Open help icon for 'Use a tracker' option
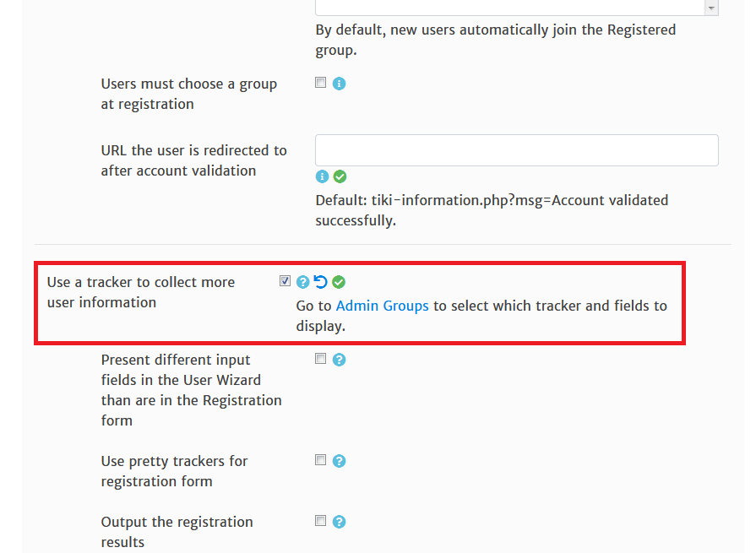The image size is (756, 553). [303, 282]
